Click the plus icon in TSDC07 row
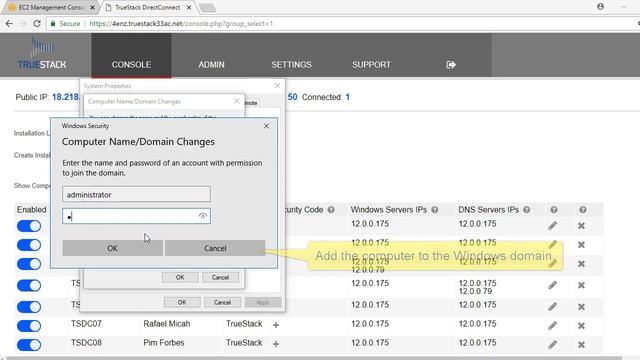Screen dimensions: 640x360 tap(276, 325)
